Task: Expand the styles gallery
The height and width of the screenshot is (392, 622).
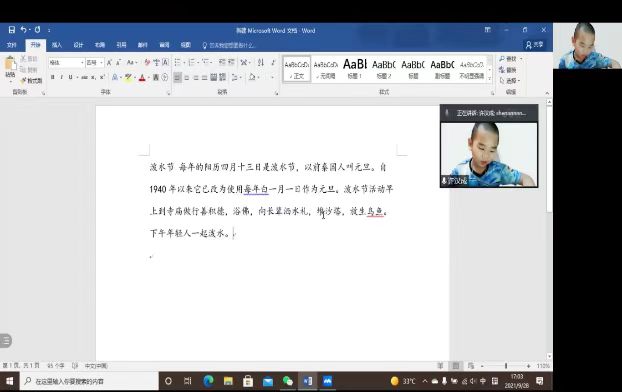Action: point(490,79)
